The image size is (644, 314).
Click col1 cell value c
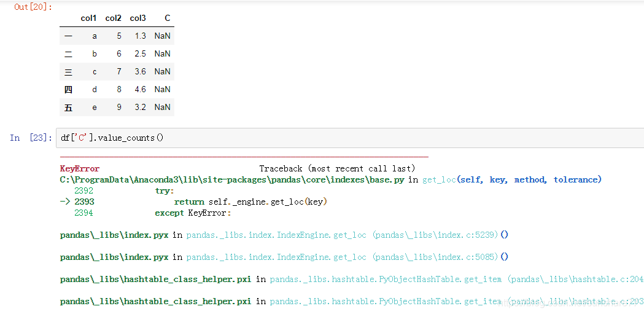pyautogui.click(x=95, y=71)
